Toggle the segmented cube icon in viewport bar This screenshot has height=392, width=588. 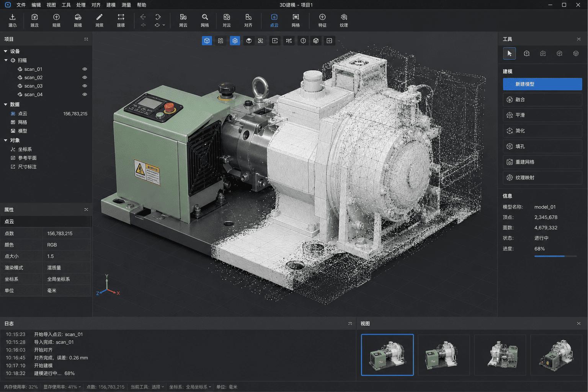tap(316, 41)
